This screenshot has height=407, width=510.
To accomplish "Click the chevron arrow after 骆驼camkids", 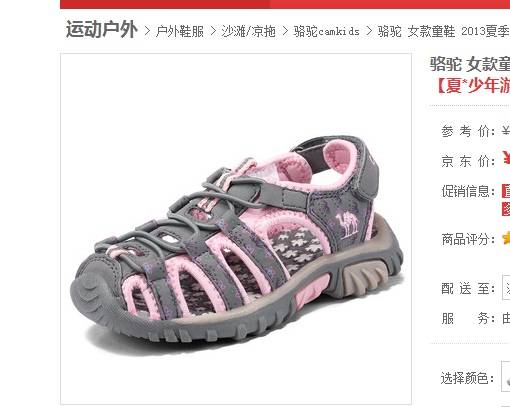I will 369,31.
